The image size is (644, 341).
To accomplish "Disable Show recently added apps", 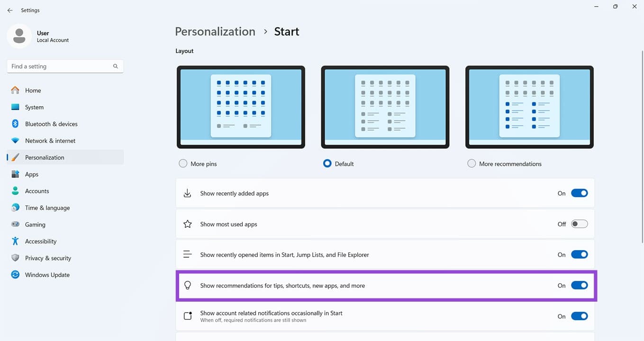I will [579, 193].
